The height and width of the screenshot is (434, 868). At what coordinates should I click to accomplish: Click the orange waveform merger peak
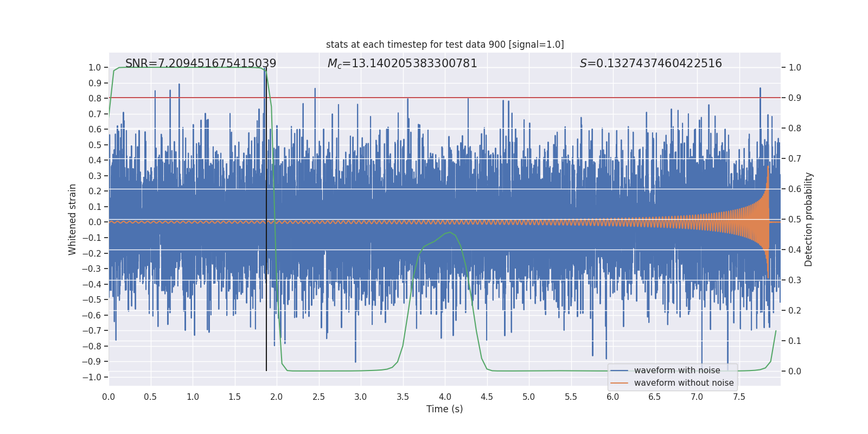click(768, 167)
